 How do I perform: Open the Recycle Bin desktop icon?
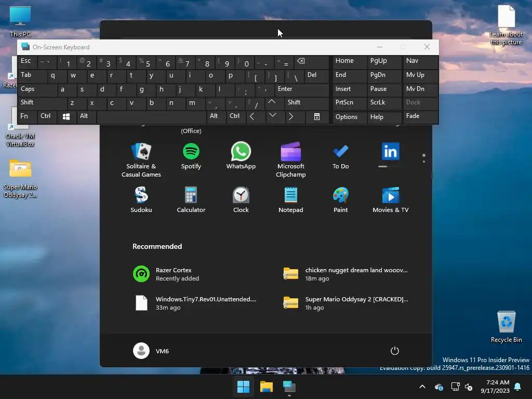point(506,327)
